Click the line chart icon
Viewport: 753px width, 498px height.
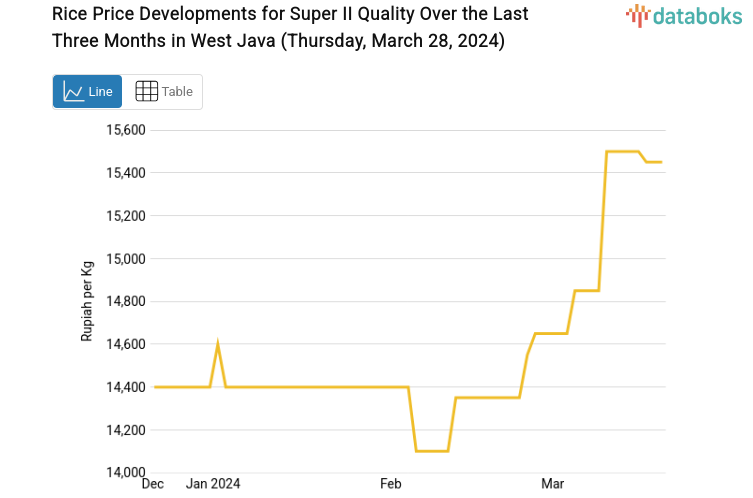73,92
